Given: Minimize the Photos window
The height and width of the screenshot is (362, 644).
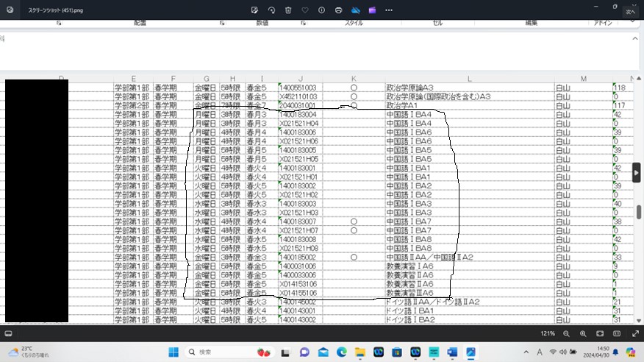Looking at the screenshot, I should point(596,7).
